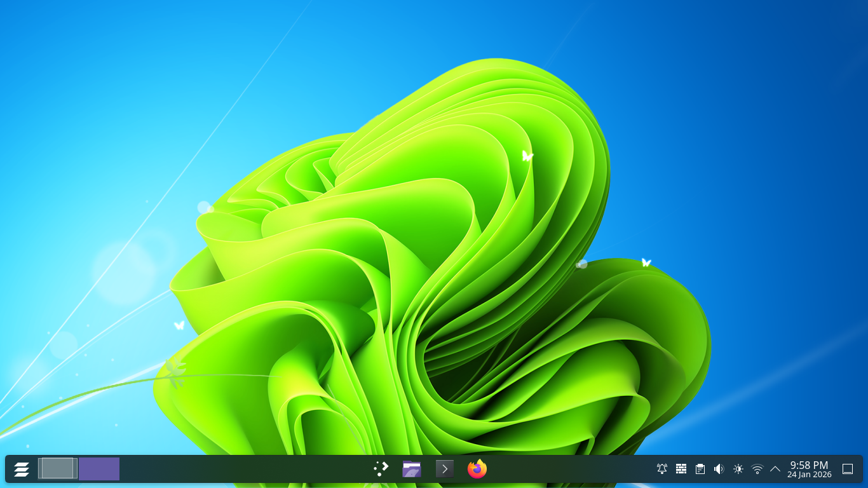Open the brightness and color tray applet
This screenshot has width=868, height=488.
pyautogui.click(x=738, y=469)
